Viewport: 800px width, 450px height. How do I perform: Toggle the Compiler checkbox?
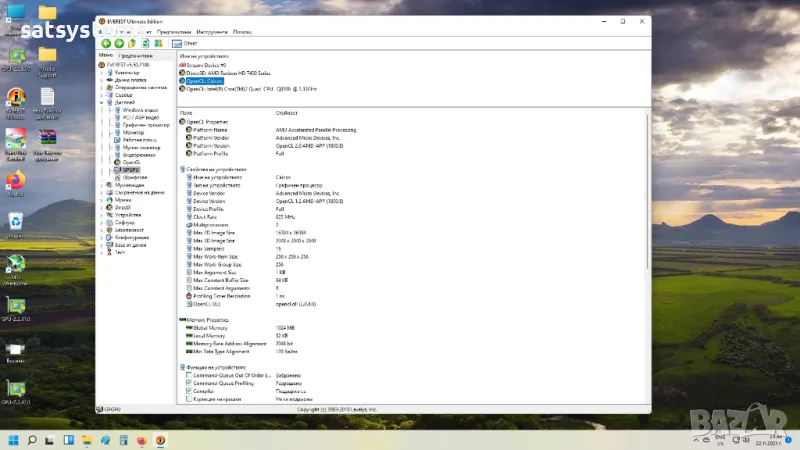tap(188, 391)
